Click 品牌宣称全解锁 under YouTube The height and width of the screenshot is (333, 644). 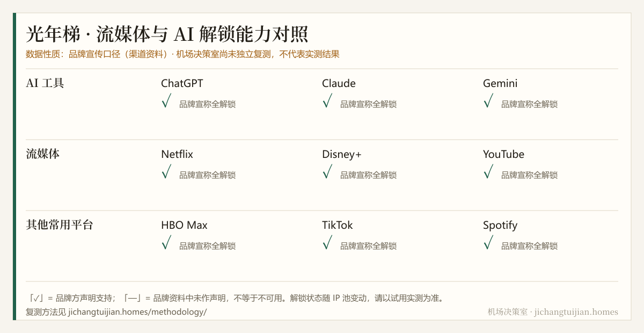529,175
